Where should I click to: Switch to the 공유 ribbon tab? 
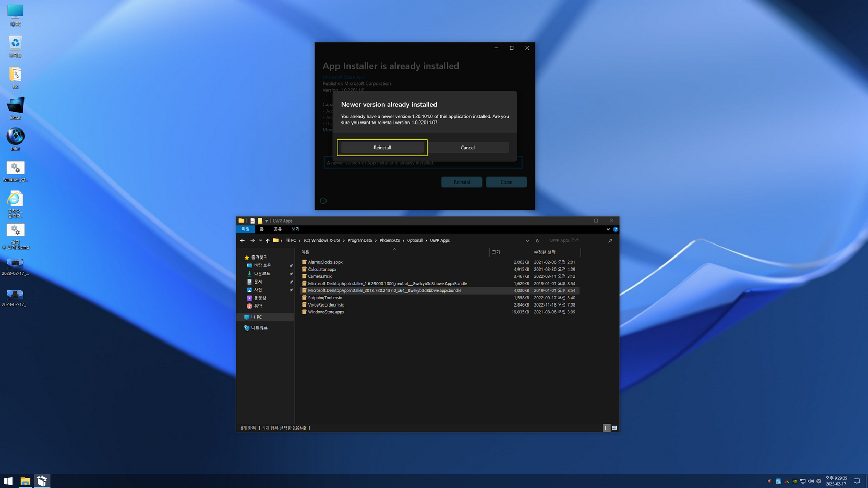tap(278, 229)
